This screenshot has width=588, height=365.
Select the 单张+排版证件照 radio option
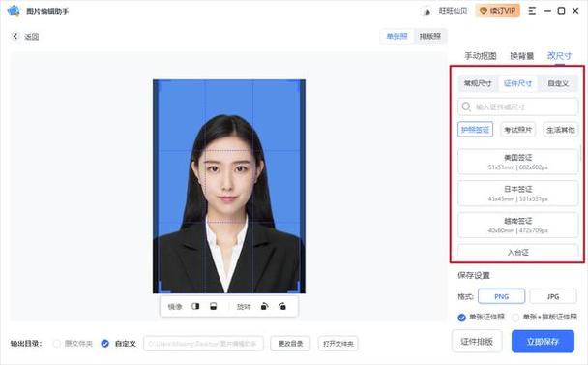click(x=515, y=318)
